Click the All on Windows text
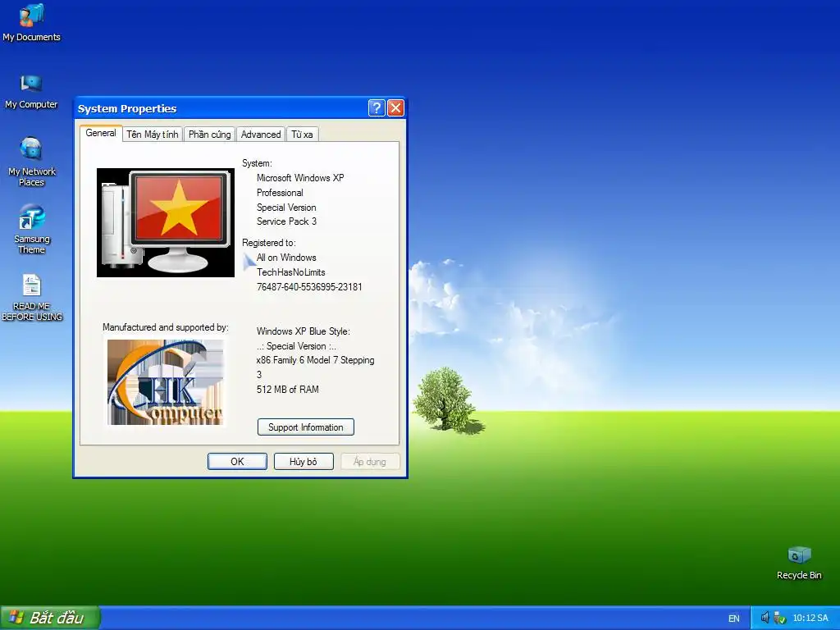 click(x=286, y=258)
